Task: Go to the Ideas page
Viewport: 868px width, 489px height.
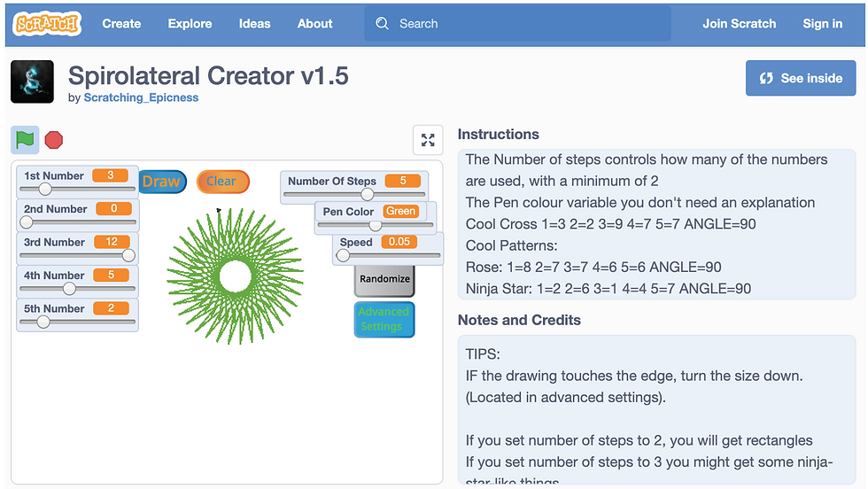Action: pos(255,24)
